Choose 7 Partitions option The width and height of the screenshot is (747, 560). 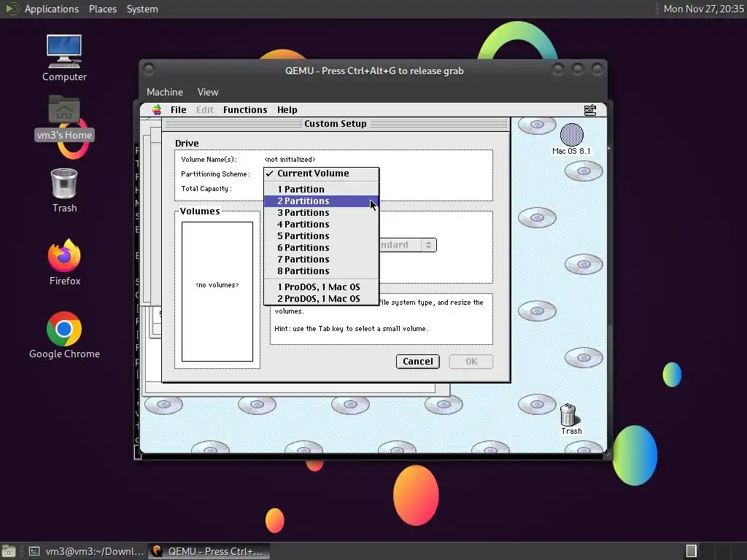click(322, 259)
